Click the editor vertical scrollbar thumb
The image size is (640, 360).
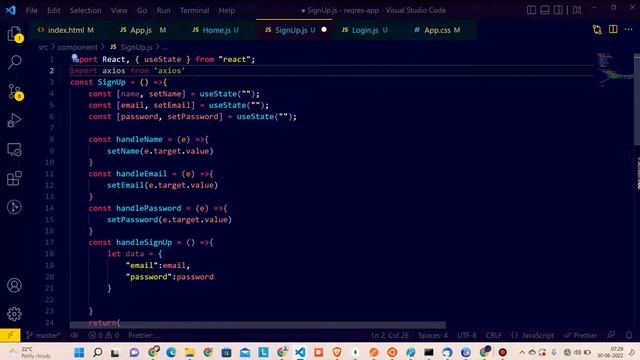[x=637, y=100]
